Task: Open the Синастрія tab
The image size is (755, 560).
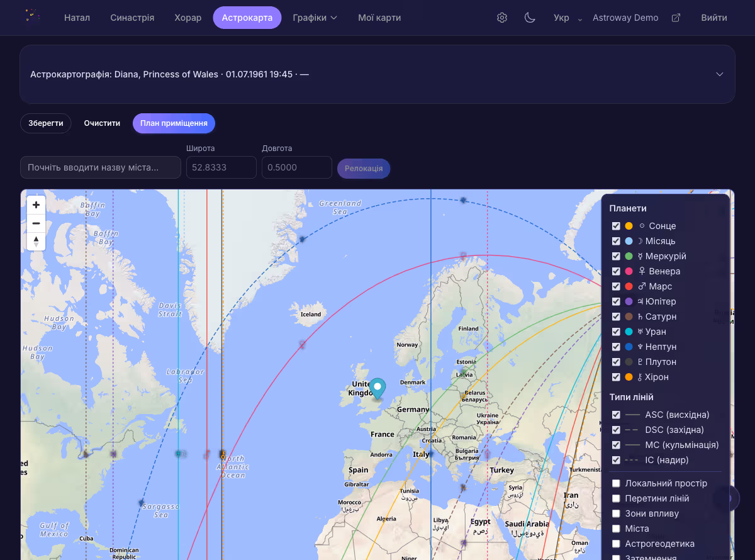Action: pyautogui.click(x=132, y=18)
